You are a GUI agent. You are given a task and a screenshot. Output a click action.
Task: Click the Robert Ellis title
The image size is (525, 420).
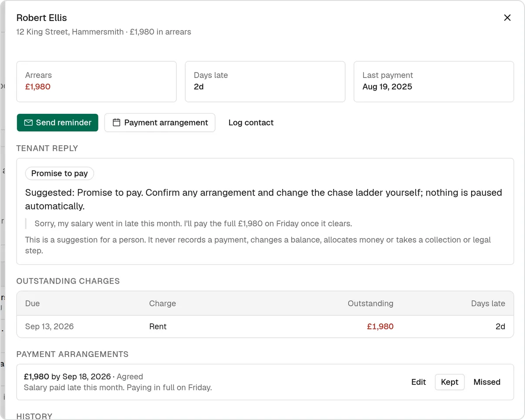(x=42, y=18)
